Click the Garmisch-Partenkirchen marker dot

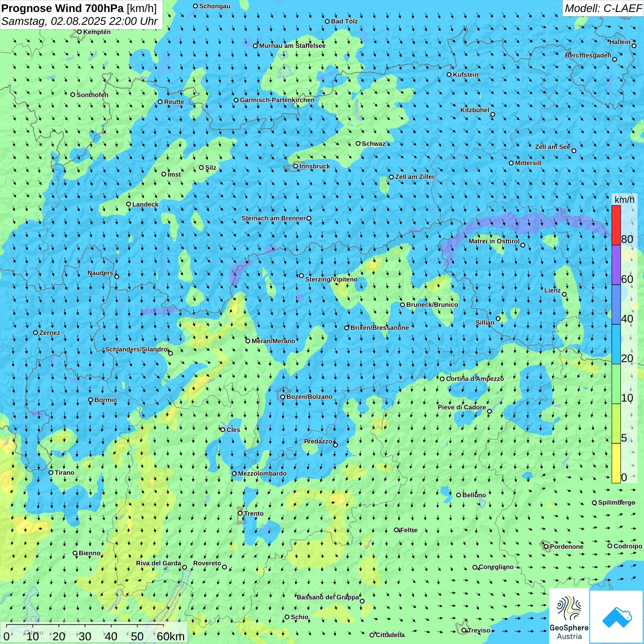pos(236,100)
